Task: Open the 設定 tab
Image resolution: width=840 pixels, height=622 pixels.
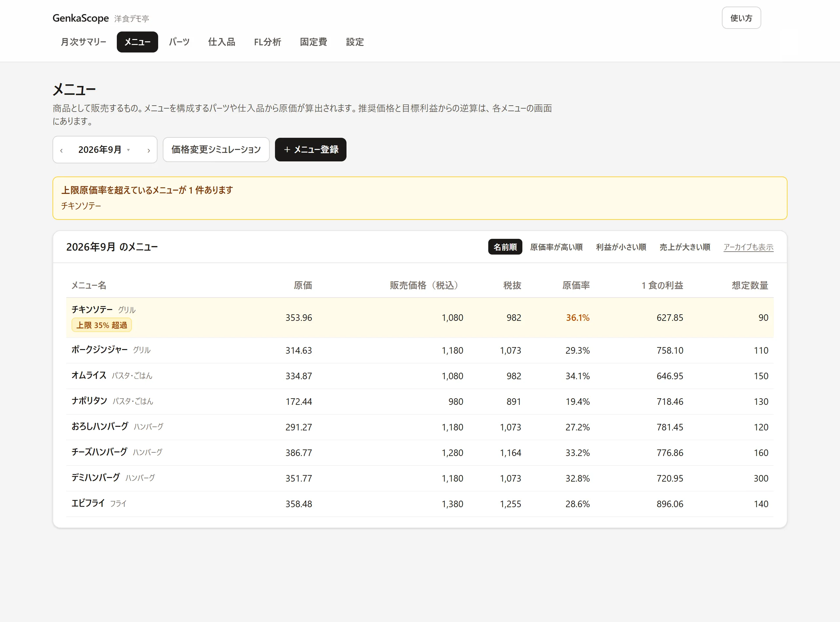Action: (x=355, y=42)
